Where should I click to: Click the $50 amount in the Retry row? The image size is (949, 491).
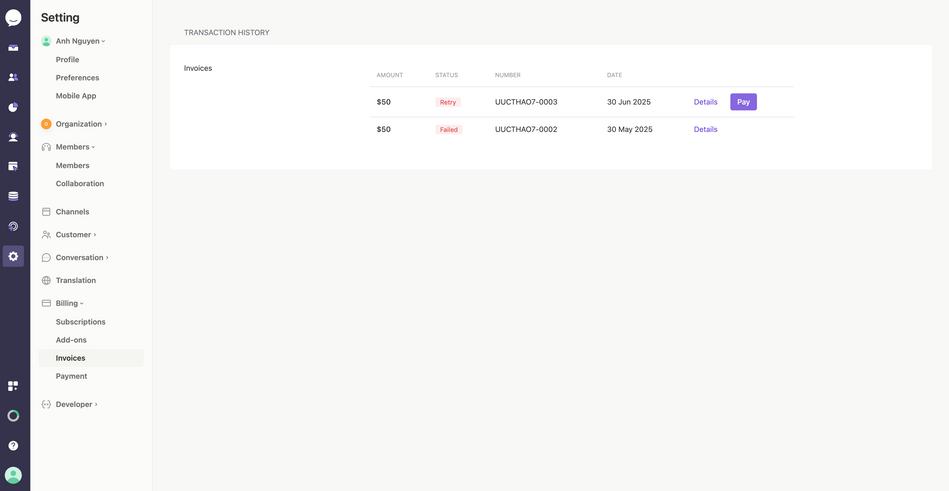pos(384,102)
